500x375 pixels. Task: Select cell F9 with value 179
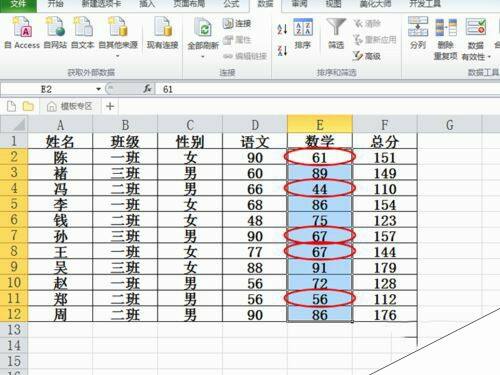pyautogui.click(x=385, y=267)
